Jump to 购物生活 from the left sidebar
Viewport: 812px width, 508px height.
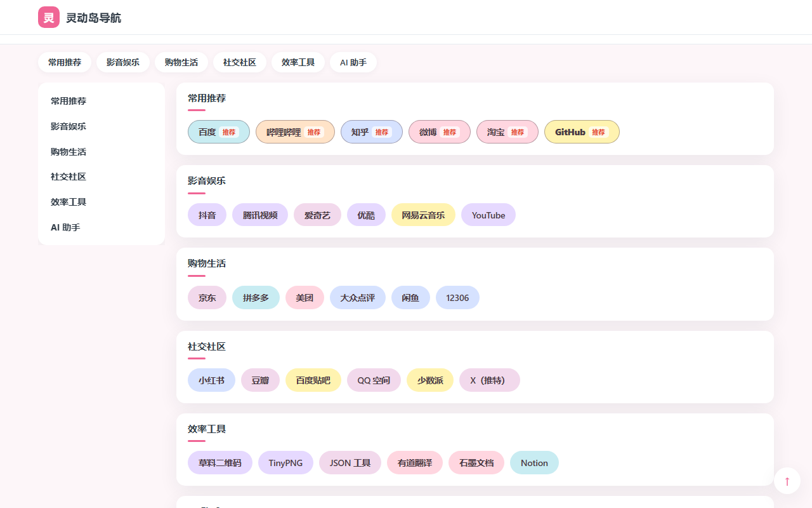pyautogui.click(x=101, y=152)
